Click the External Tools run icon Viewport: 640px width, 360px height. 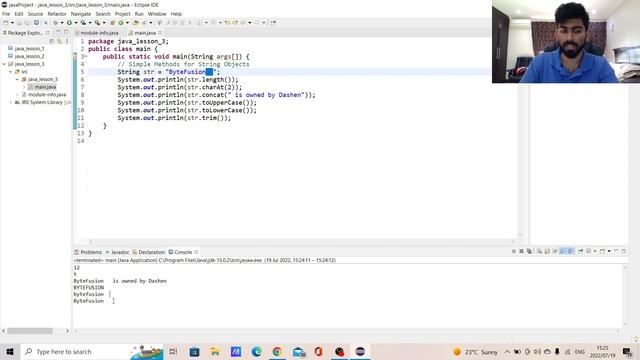pyautogui.click(x=97, y=23)
